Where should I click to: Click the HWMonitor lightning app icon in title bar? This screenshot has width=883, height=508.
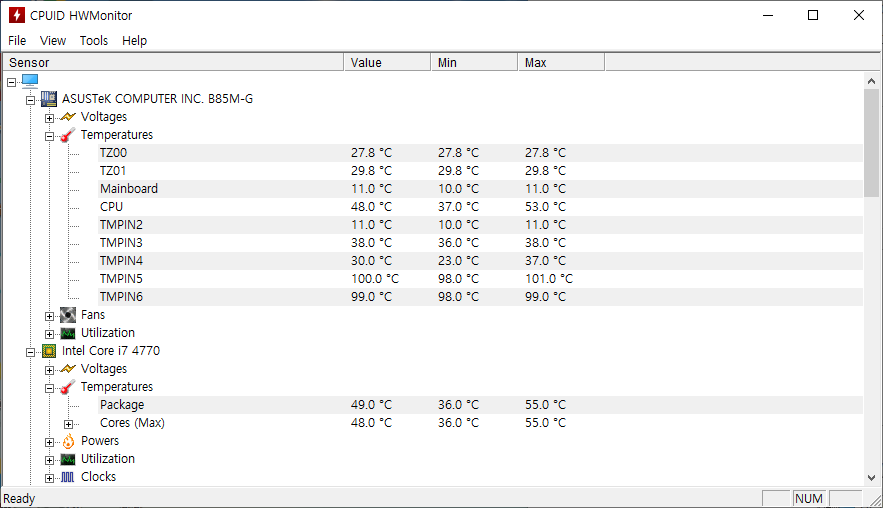tap(17, 15)
